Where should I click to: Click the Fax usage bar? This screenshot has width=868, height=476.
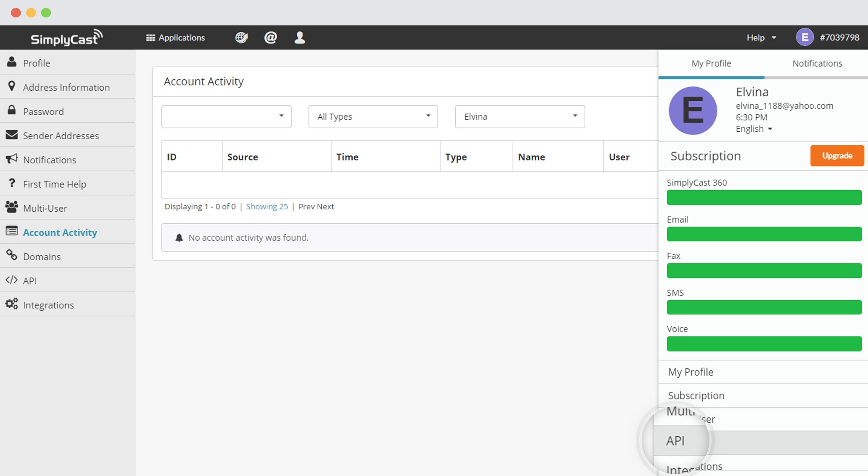[x=764, y=271]
